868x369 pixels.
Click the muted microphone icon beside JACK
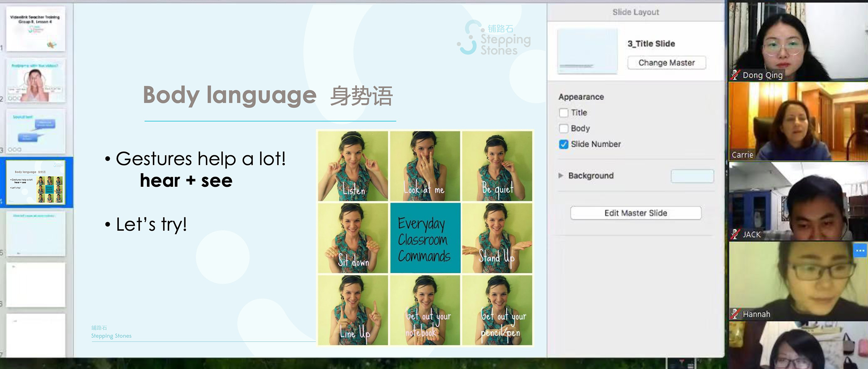click(x=735, y=234)
